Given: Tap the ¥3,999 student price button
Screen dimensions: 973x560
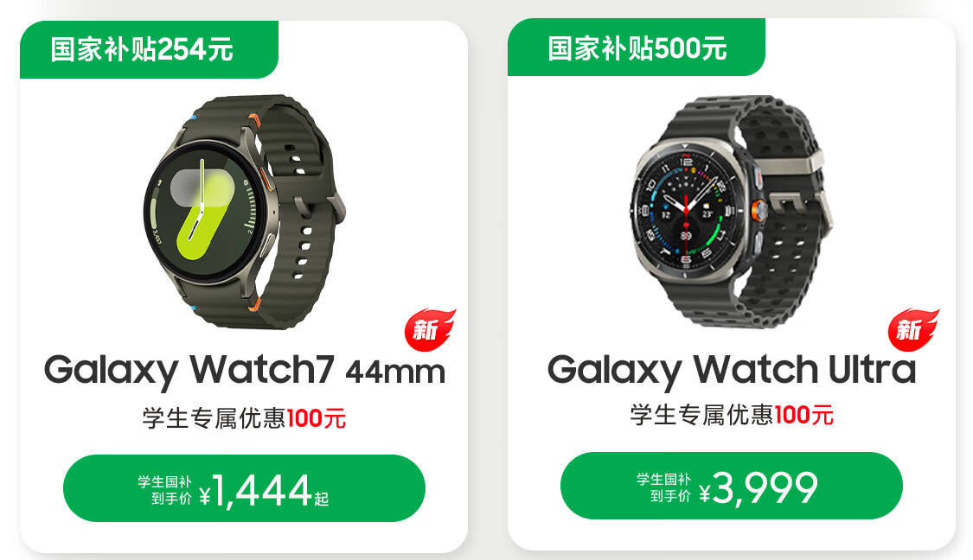Looking at the screenshot, I should click(731, 486).
